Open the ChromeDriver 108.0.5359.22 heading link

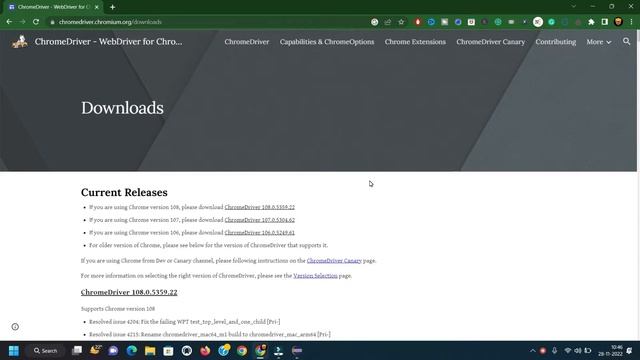(x=129, y=292)
